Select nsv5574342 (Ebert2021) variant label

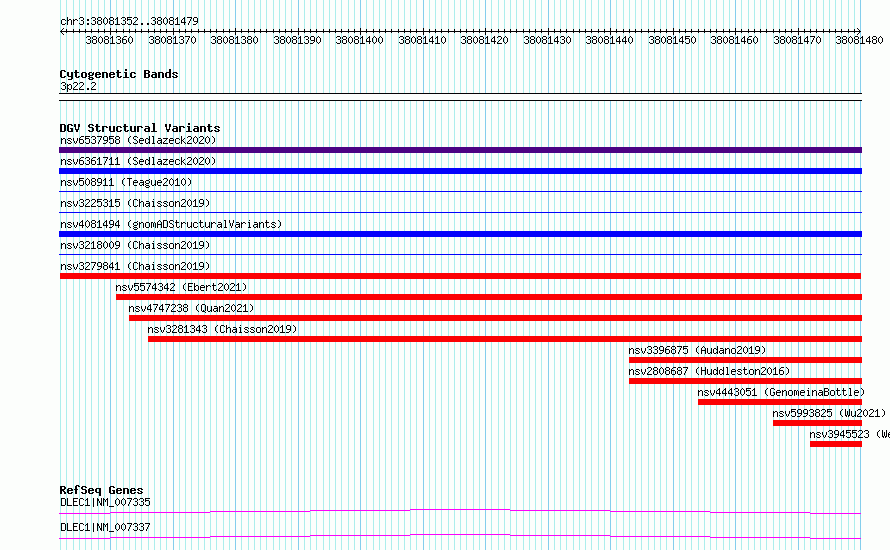click(x=181, y=287)
